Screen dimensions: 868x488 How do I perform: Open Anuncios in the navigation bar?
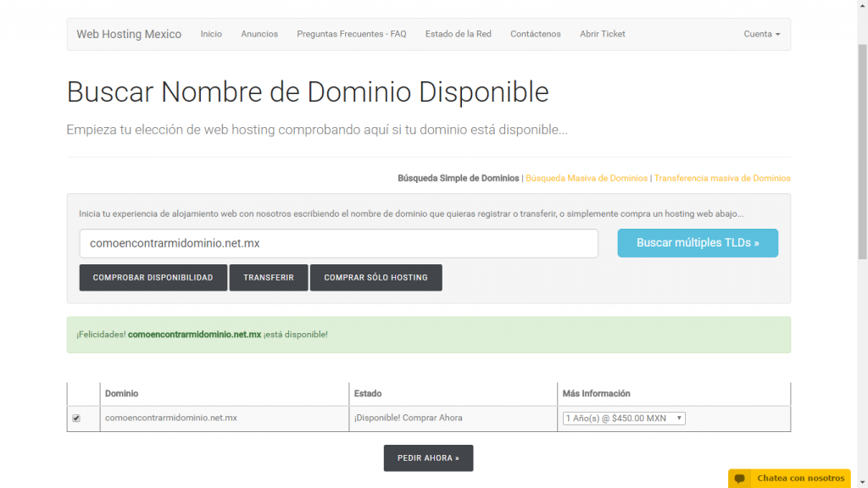point(259,34)
